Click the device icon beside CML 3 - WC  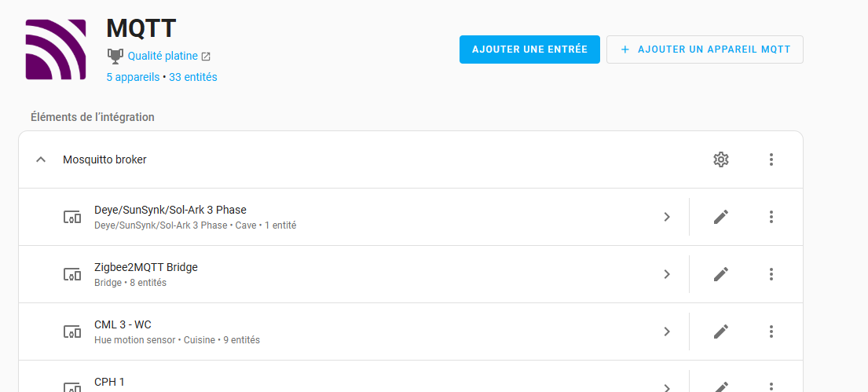click(x=71, y=332)
